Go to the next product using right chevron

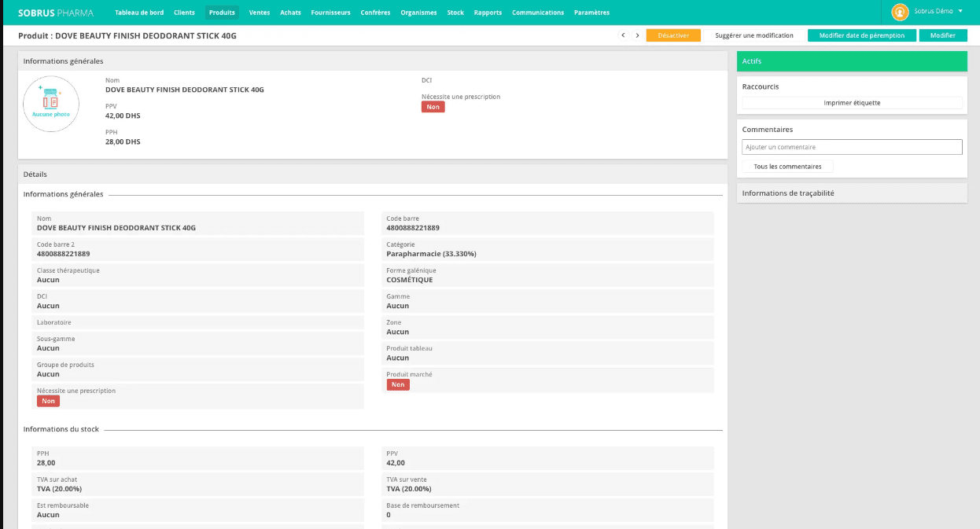637,35
